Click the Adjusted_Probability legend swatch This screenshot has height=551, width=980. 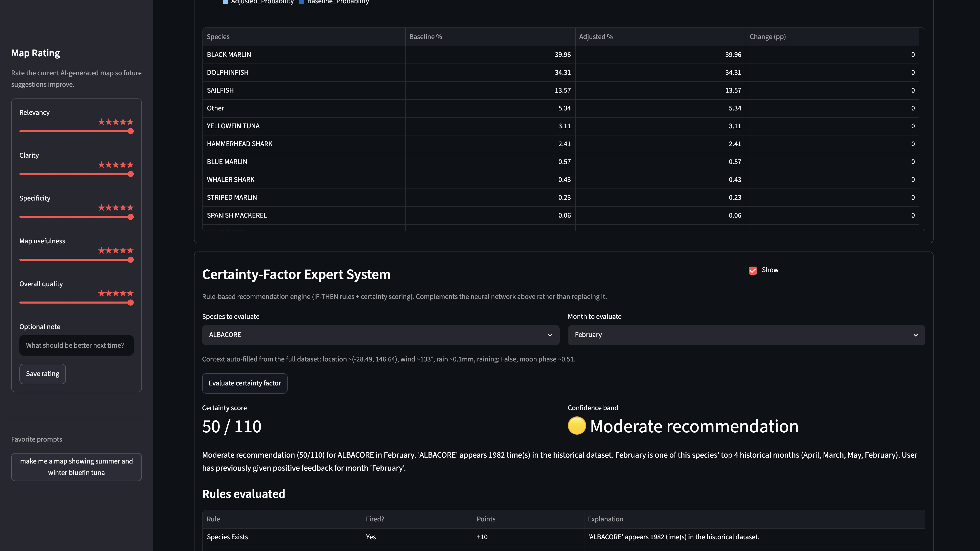(x=226, y=2)
